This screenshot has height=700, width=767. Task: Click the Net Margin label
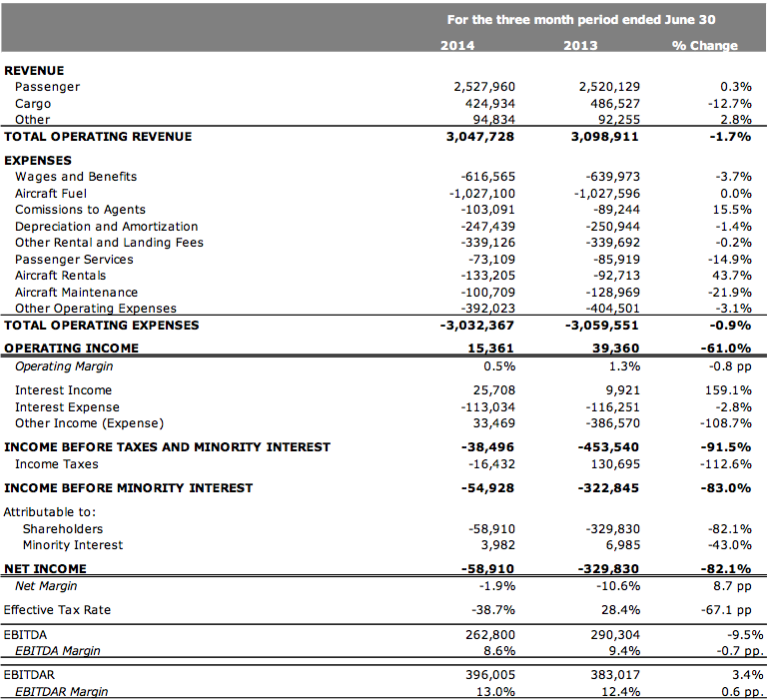pyautogui.click(x=46, y=586)
